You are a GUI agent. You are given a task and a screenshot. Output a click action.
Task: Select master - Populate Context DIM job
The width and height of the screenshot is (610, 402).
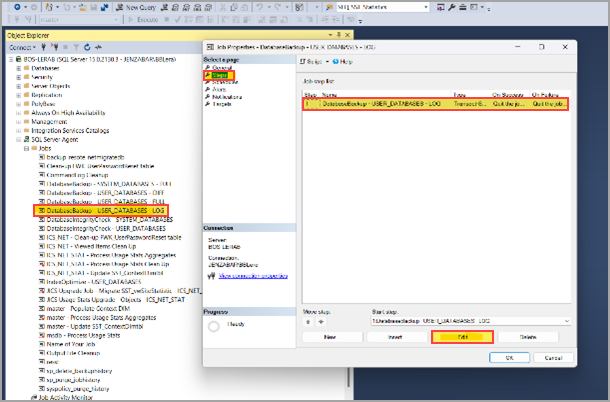tap(88, 309)
